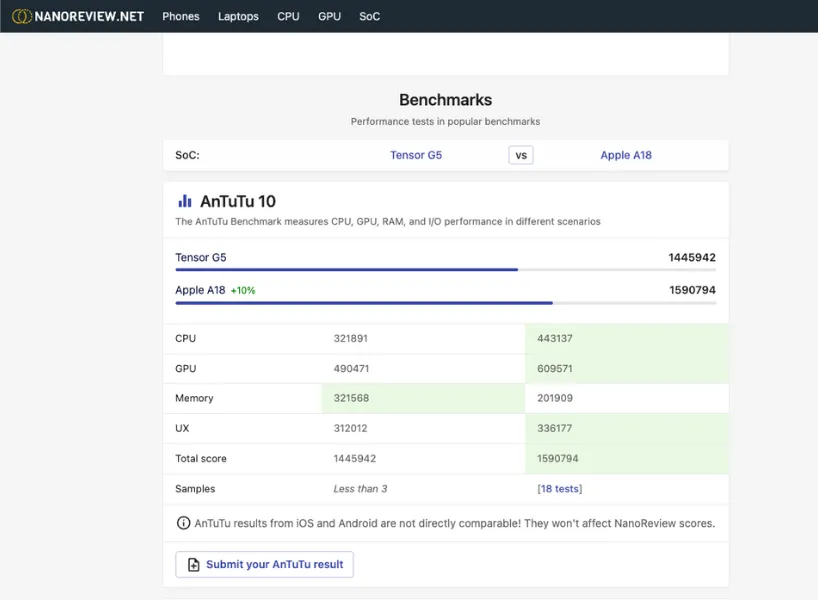The height and width of the screenshot is (600, 818).
Task: Click the info icon beside AnTuTu notice
Action: 183,523
